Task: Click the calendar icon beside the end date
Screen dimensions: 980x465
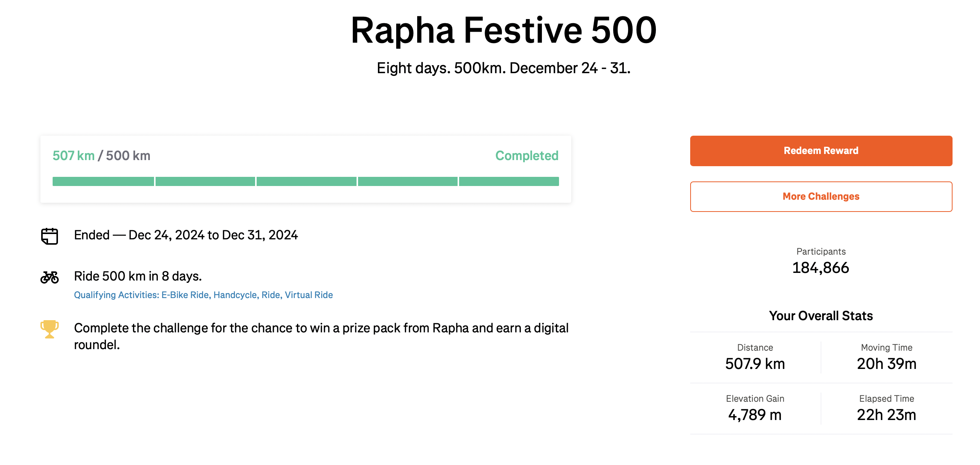Action: 50,236
